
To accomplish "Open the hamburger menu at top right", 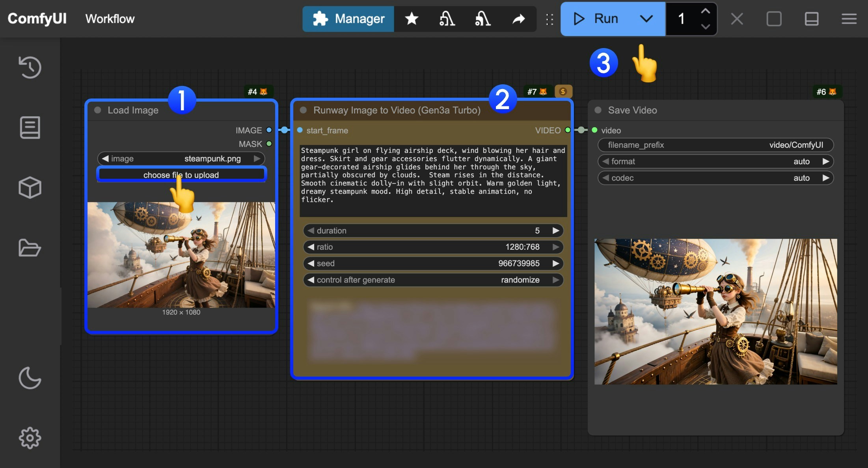I will pyautogui.click(x=849, y=19).
